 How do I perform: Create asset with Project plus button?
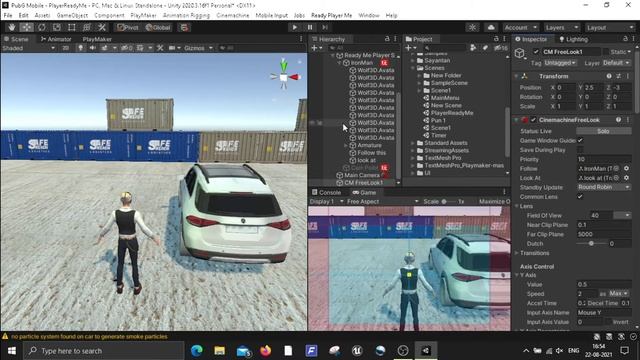pos(410,48)
